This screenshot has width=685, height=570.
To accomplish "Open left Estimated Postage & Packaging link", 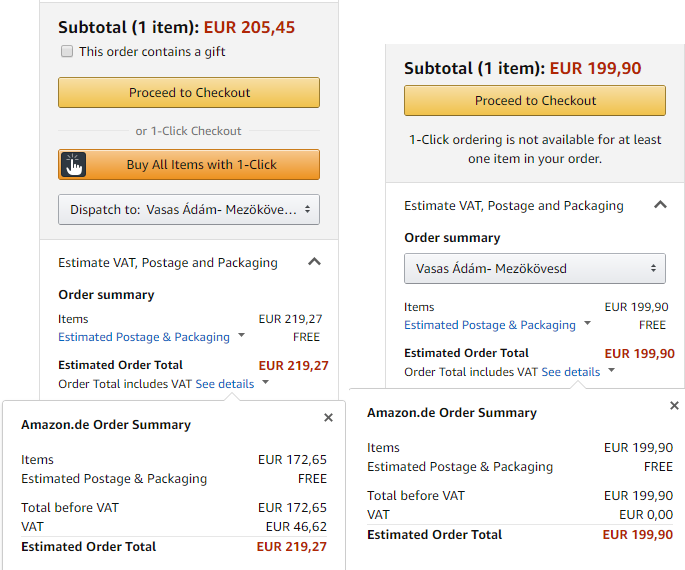I will (x=144, y=337).
